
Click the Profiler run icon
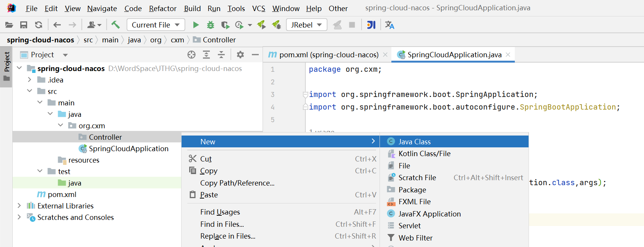click(239, 25)
